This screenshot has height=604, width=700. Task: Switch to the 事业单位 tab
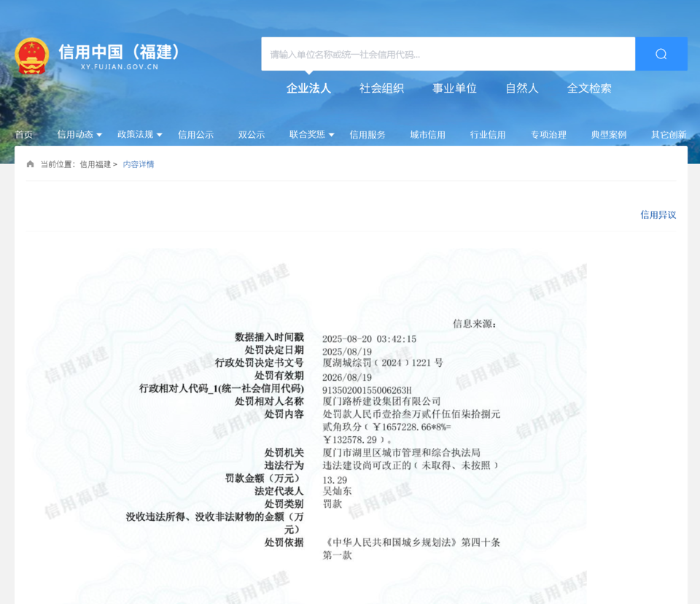pos(454,88)
